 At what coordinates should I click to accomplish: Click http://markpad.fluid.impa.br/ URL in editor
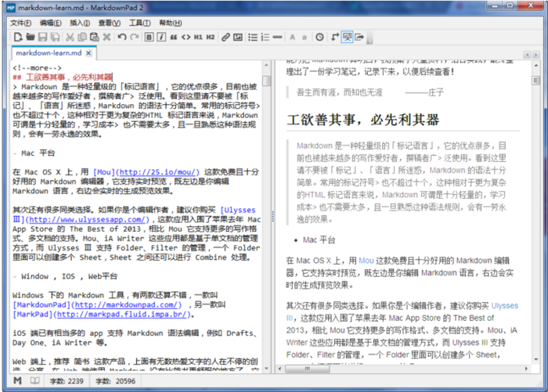121,315
